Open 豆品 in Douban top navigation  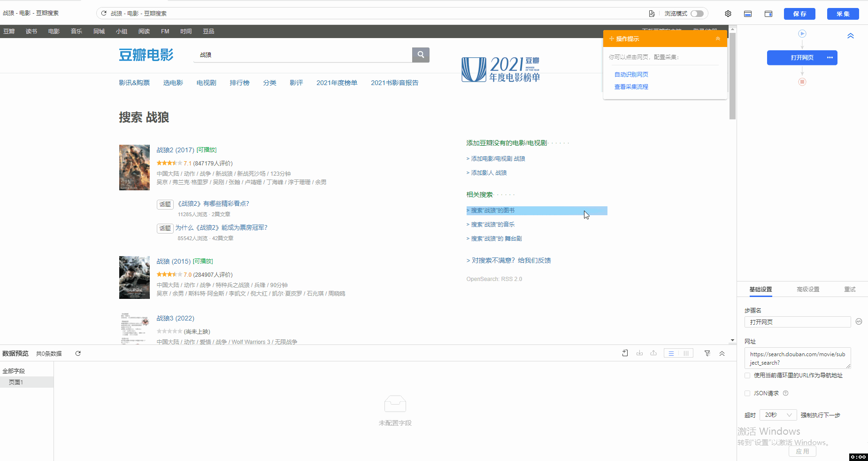point(208,31)
